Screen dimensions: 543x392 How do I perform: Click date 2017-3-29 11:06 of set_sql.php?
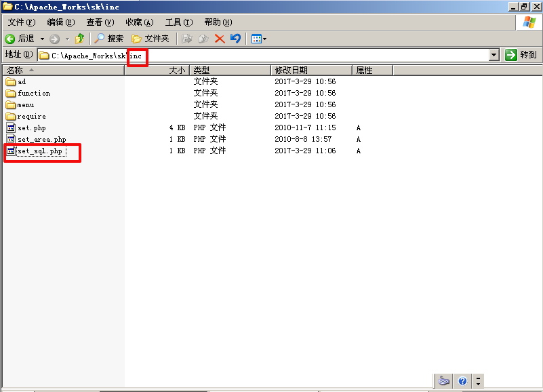point(305,151)
